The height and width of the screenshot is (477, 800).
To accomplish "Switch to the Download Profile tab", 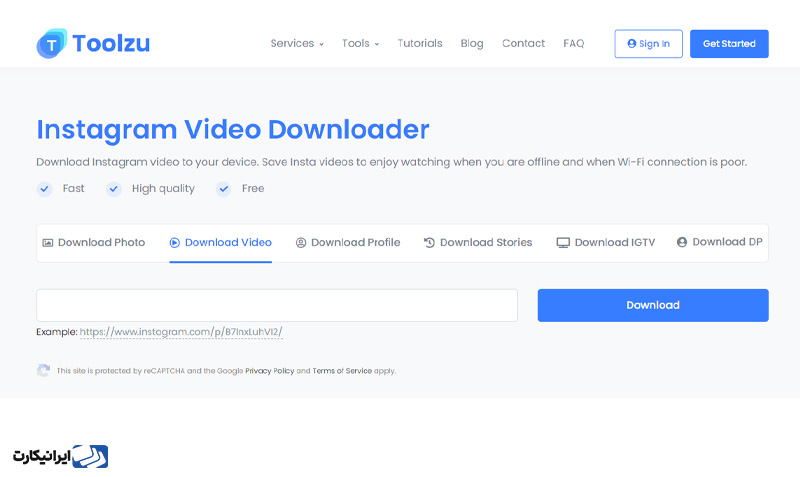I will [348, 242].
